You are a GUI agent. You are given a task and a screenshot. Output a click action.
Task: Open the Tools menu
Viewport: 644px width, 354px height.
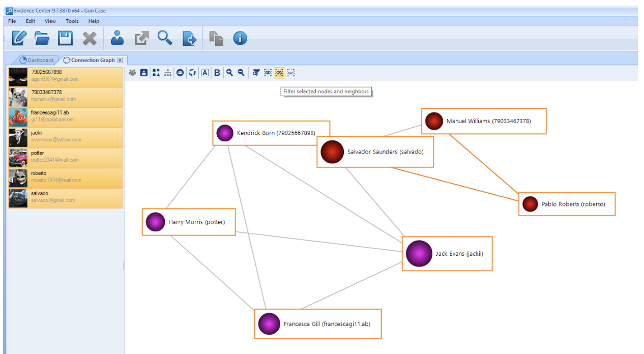tap(72, 21)
